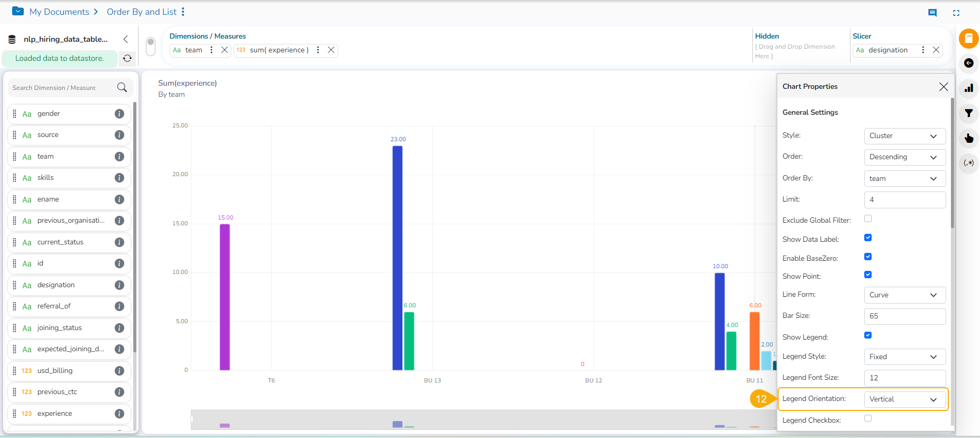Click the Chart Properties panel vertical scrollbar
The width and height of the screenshot is (980, 438).
point(953,163)
